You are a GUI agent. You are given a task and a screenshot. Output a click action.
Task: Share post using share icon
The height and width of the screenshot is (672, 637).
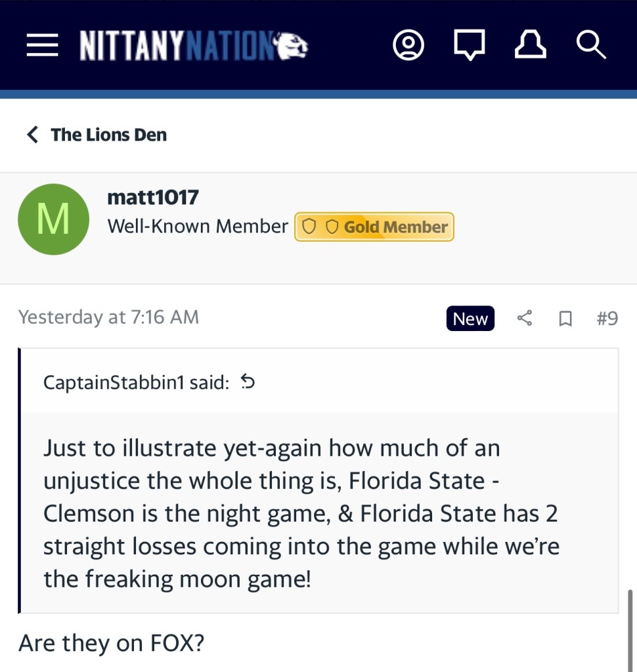[x=524, y=319]
